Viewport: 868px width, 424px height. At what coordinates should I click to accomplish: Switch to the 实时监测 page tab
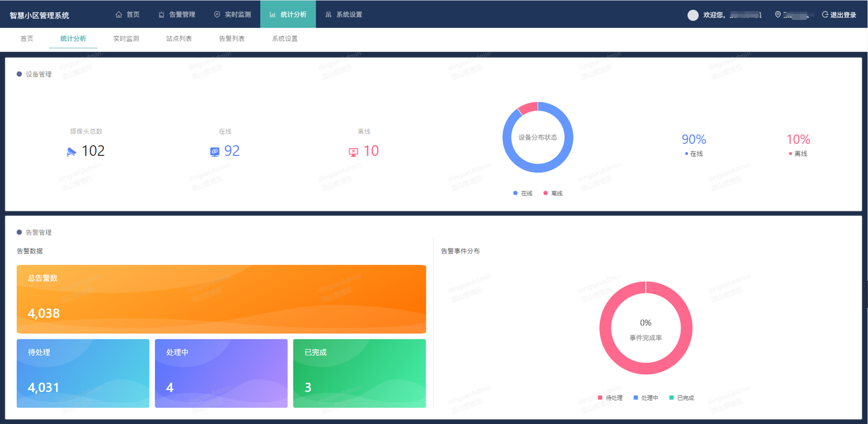[x=126, y=39]
